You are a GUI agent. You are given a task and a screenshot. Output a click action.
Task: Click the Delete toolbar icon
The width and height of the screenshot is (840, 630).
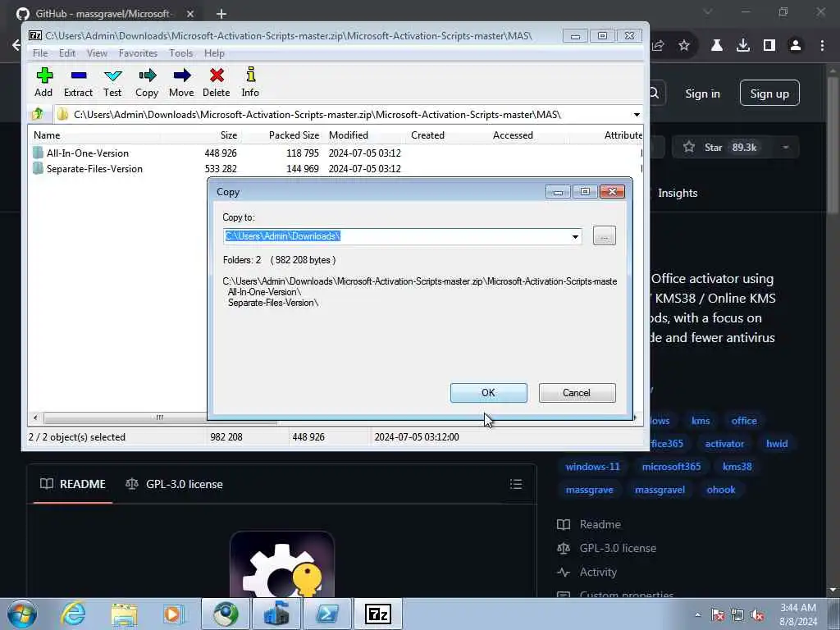(217, 82)
